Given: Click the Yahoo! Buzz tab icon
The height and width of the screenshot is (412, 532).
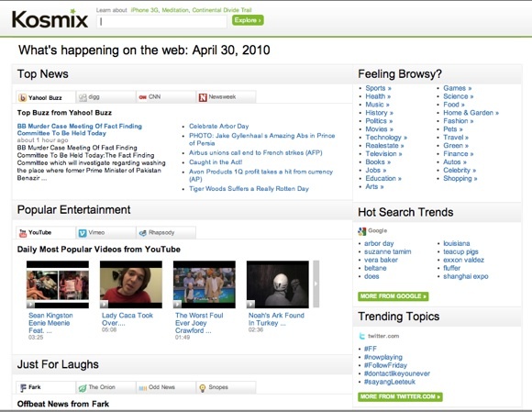Looking at the screenshot, I should 22,98.
